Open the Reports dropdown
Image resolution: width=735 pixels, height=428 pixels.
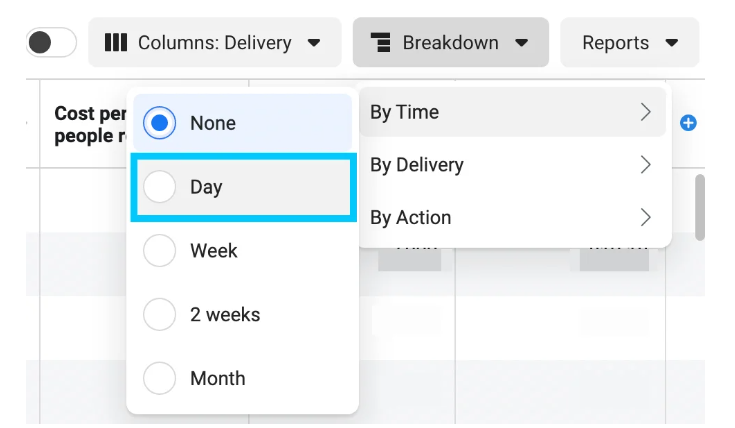(629, 43)
